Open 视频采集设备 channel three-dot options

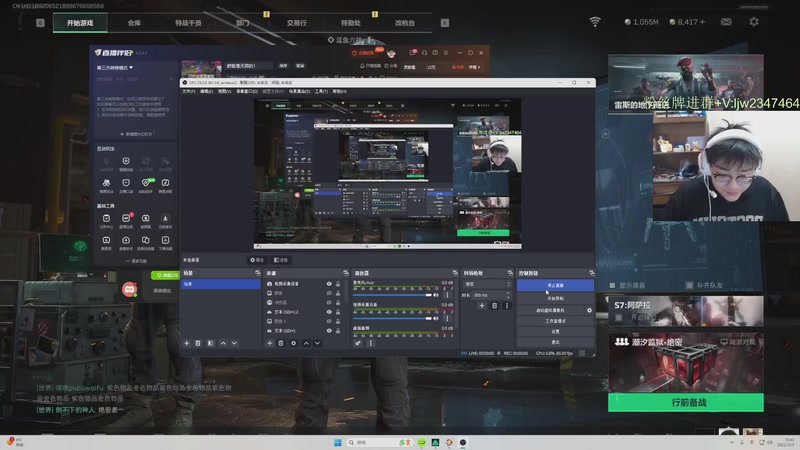click(x=447, y=318)
